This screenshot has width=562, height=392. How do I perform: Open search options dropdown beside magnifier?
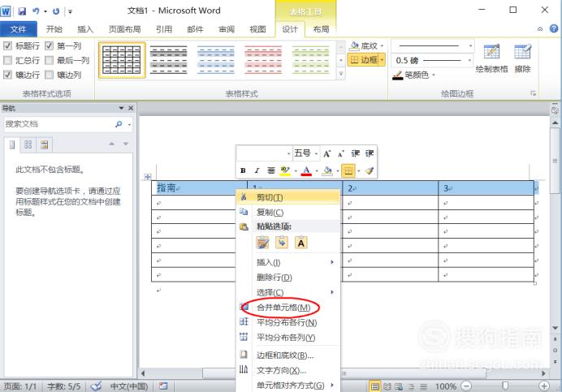pyautogui.click(x=129, y=125)
